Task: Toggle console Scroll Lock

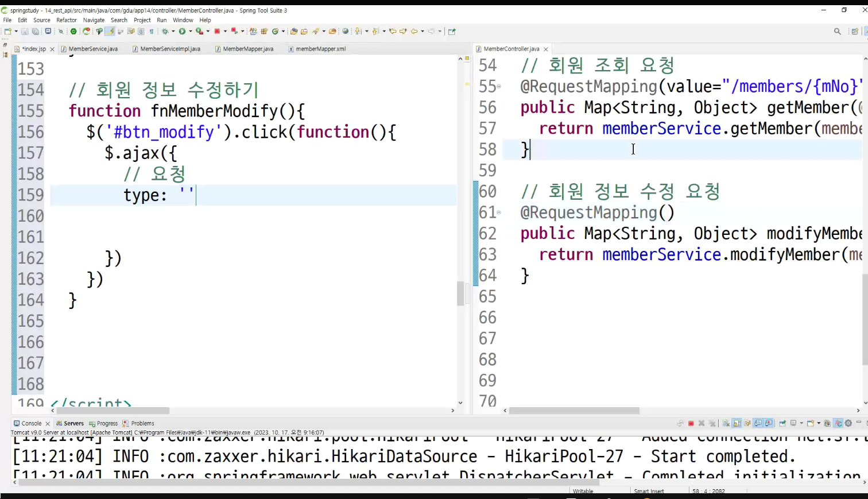Action: click(737, 423)
